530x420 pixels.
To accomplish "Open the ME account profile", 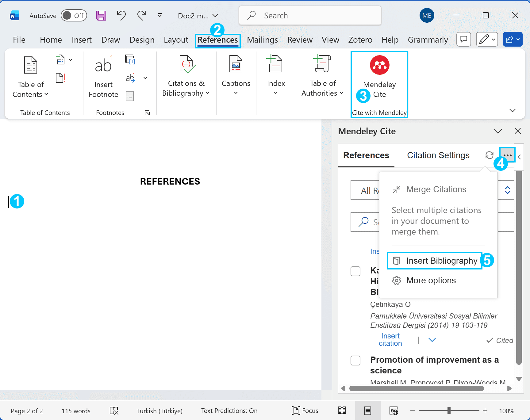I will 427,15.
